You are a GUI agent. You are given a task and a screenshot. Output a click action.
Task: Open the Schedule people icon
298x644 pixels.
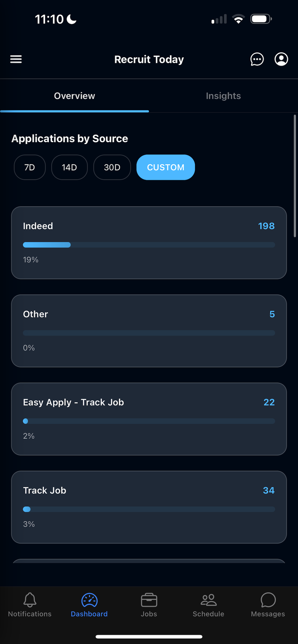[x=208, y=600]
